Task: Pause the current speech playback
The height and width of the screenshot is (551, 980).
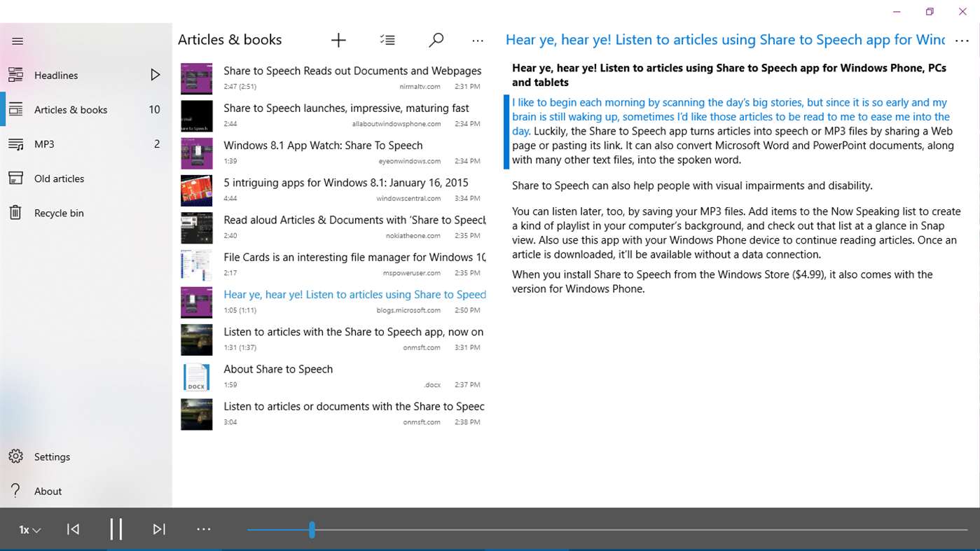Action: 116,529
